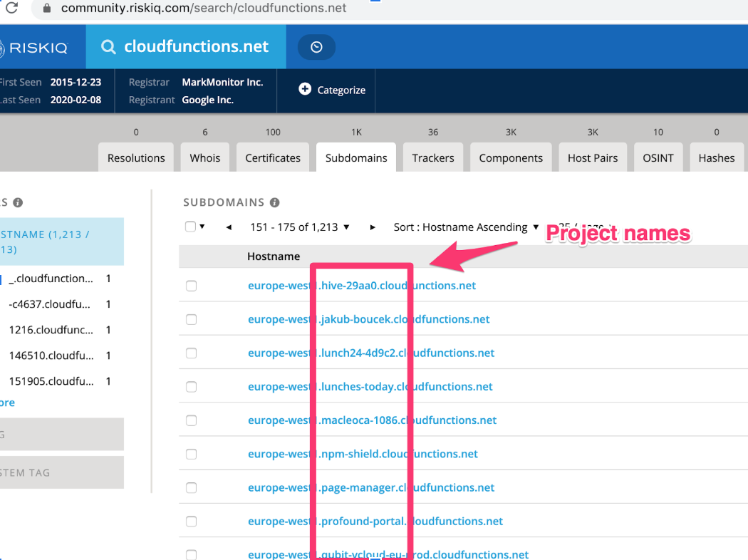Viewport: 748px width, 560px height.
Task: Open the select-all dropdown arrow
Action: (202, 227)
